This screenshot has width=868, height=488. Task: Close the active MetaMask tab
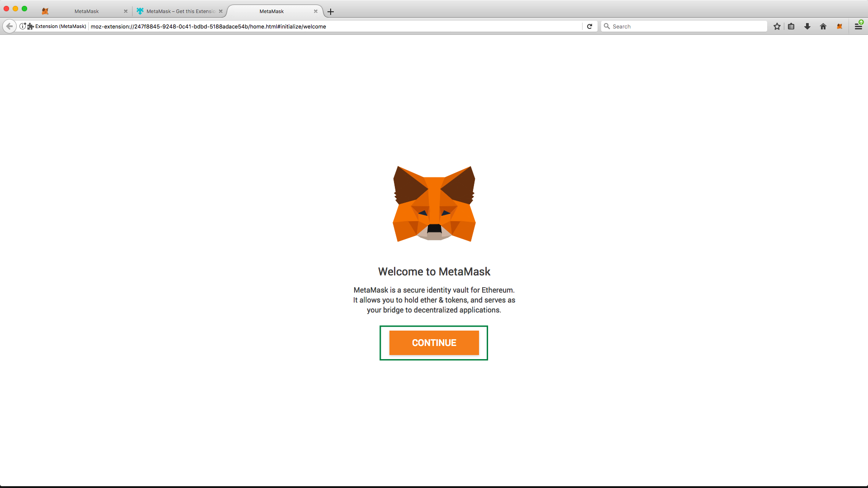316,11
